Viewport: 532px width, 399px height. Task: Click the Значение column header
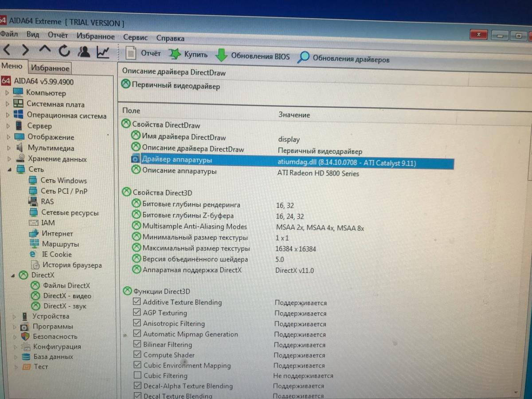pyautogui.click(x=294, y=114)
